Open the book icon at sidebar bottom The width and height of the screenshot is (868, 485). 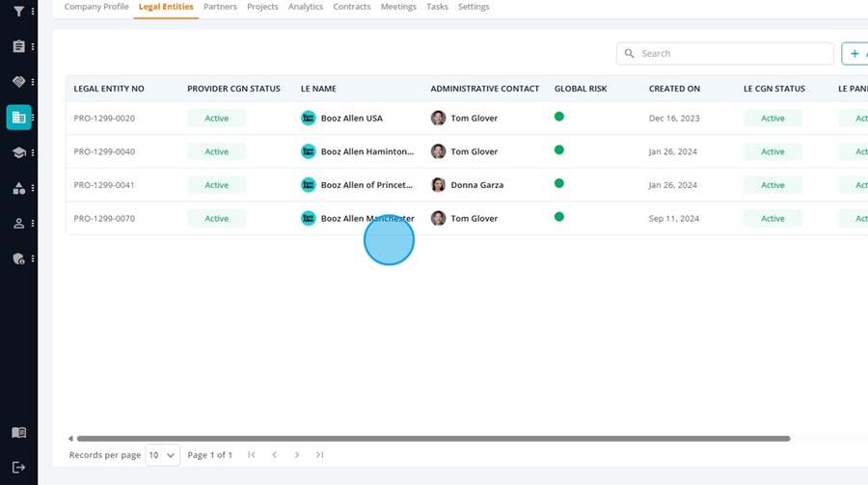point(18,432)
